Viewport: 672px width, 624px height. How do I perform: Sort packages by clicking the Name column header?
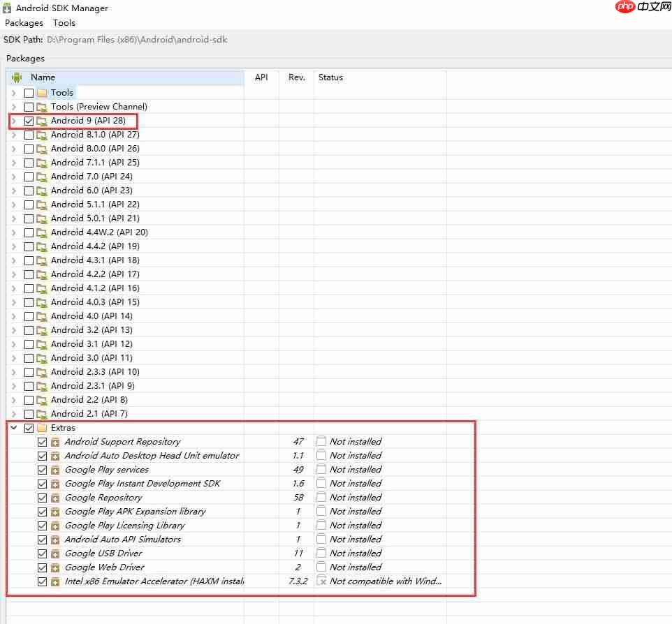pos(43,77)
